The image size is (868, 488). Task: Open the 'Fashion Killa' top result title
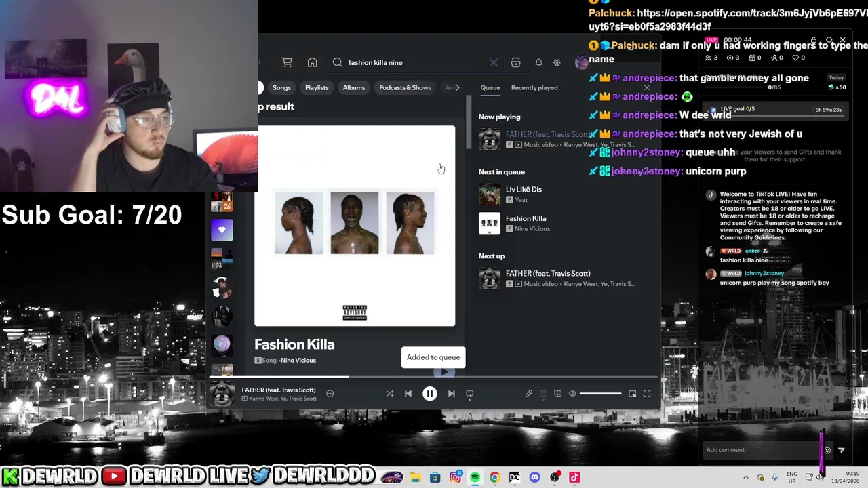pyautogui.click(x=294, y=344)
